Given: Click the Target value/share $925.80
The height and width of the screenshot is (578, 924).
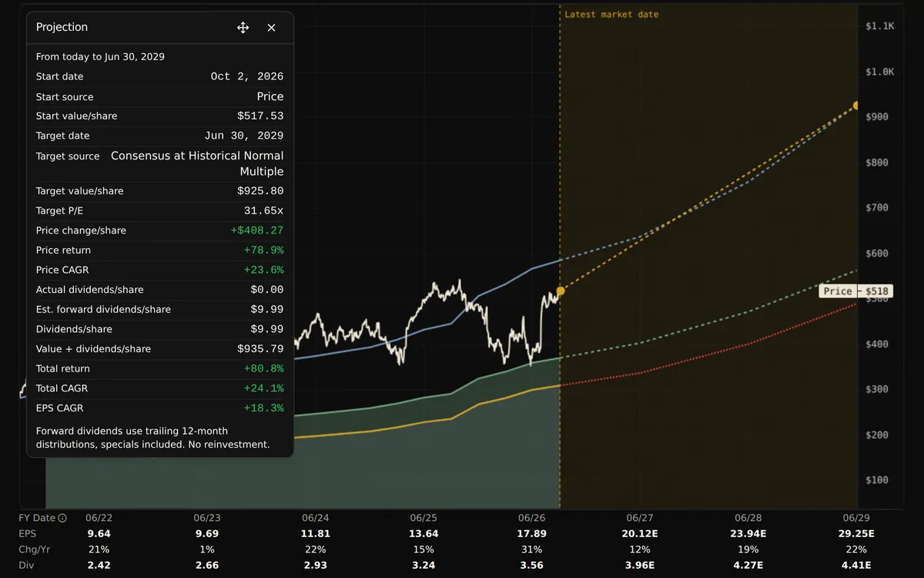Looking at the screenshot, I should [x=260, y=191].
